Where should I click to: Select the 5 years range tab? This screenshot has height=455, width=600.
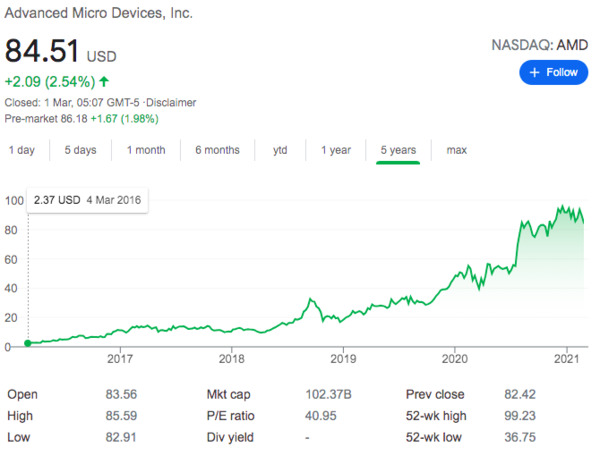coord(398,150)
